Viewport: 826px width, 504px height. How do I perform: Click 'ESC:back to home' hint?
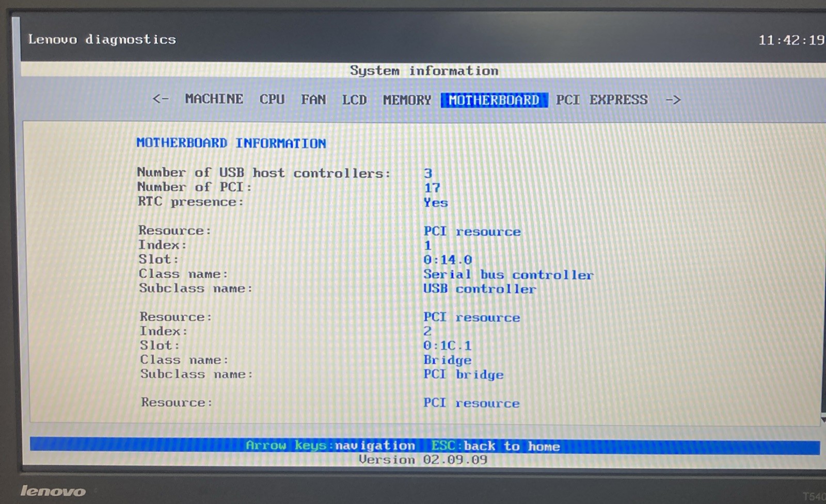pos(496,446)
